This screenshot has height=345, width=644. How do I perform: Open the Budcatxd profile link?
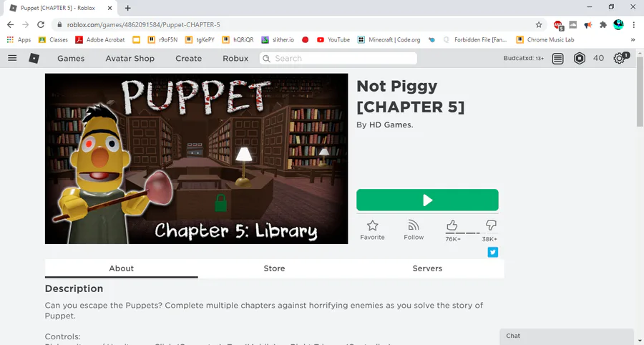pyautogui.click(x=524, y=58)
